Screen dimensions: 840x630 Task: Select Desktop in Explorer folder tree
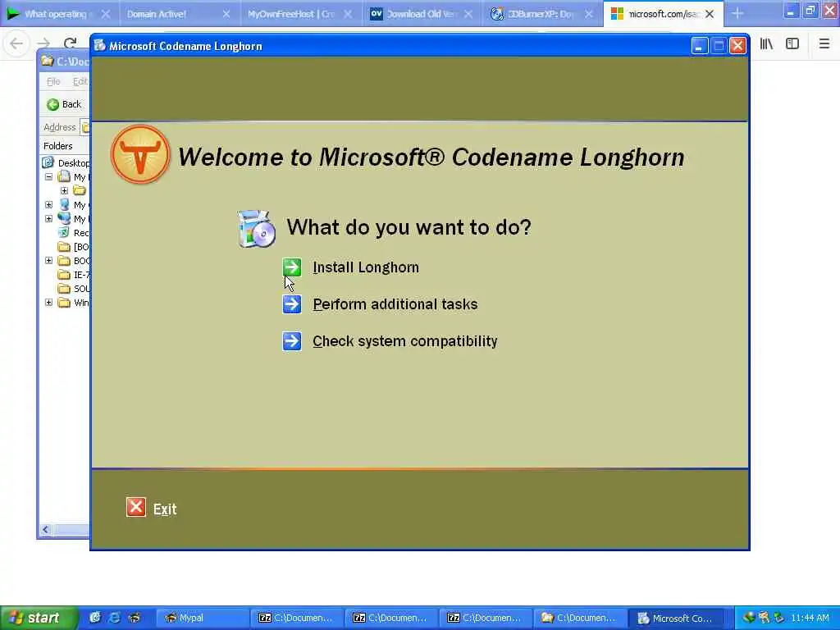tap(73, 163)
